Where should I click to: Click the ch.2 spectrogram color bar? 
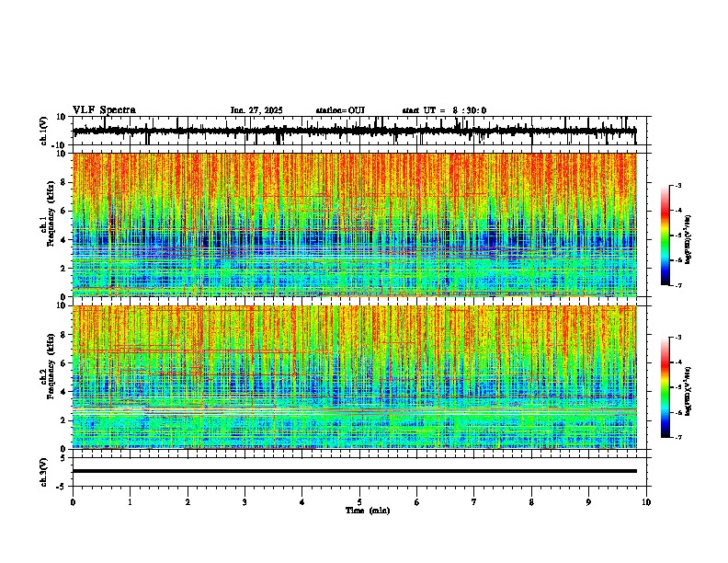coord(665,387)
